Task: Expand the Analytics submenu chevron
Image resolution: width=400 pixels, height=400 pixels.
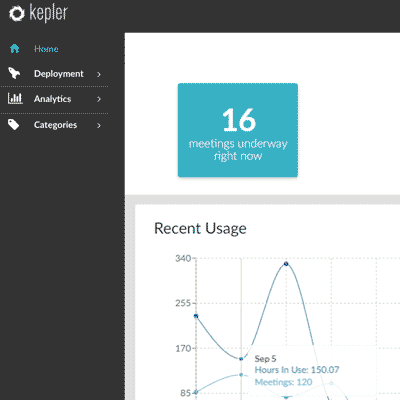Action: pos(99,99)
